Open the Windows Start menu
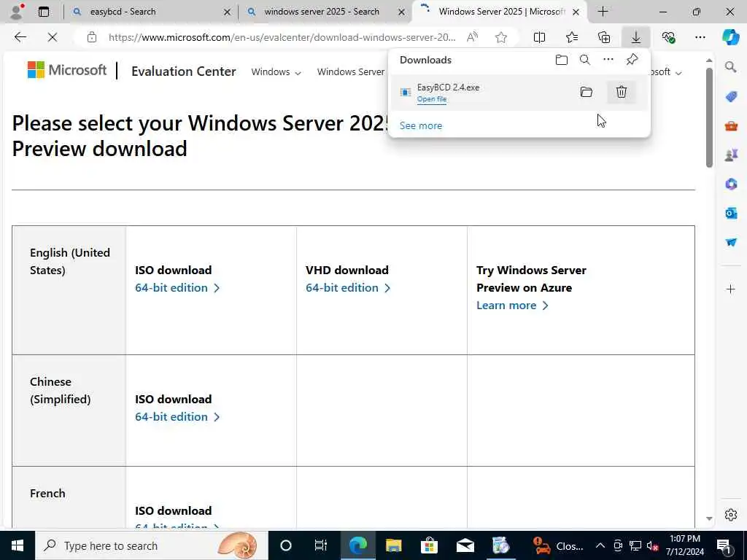 click(18, 545)
